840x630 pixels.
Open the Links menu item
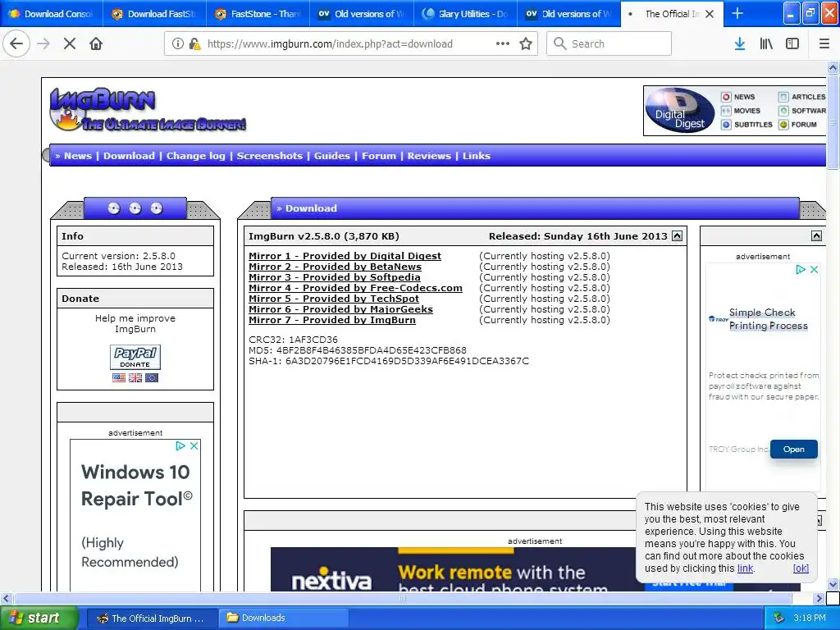477,156
